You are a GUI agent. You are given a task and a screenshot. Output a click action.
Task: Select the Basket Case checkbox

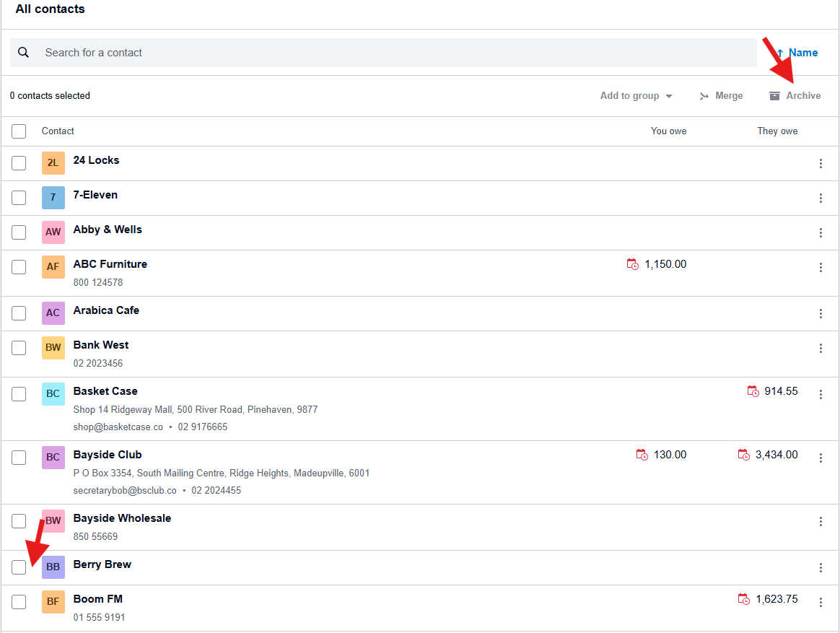point(19,394)
